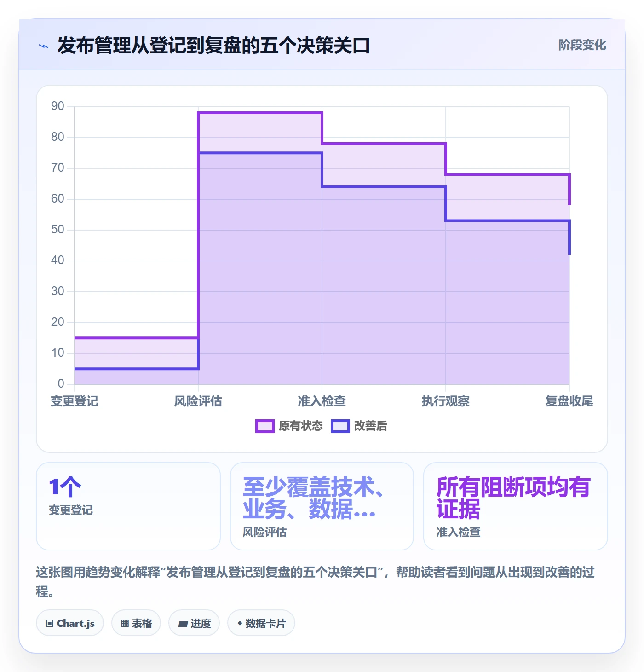Open the 风险评估 data card
This screenshot has height=672, width=644.
322,506
